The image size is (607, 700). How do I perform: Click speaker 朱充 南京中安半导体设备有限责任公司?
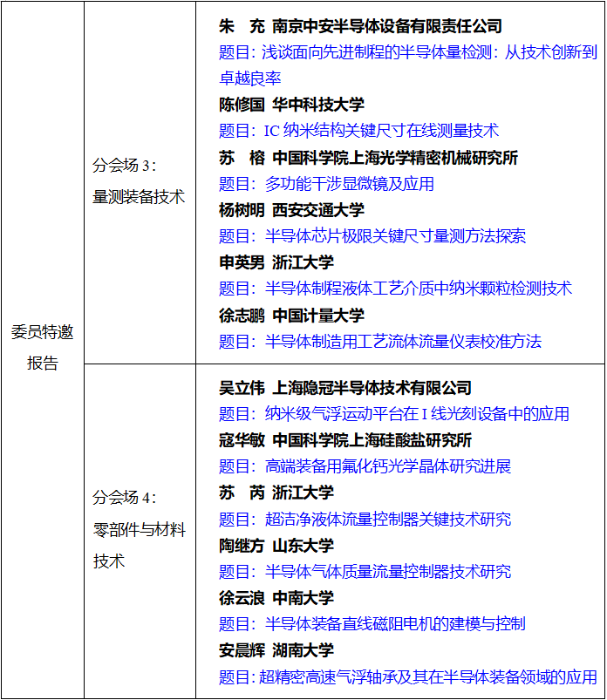[359, 26]
